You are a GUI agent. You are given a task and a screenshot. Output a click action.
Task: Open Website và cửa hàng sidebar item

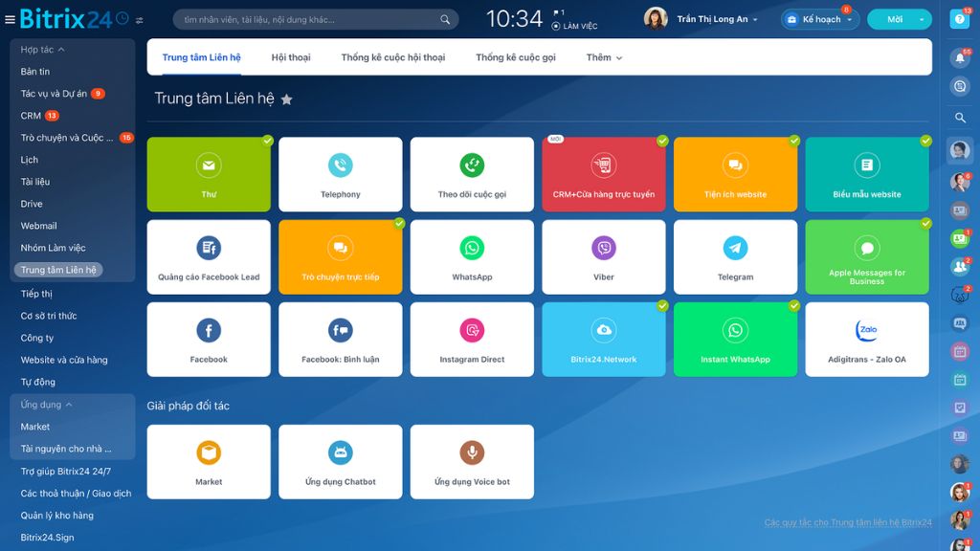(x=64, y=360)
